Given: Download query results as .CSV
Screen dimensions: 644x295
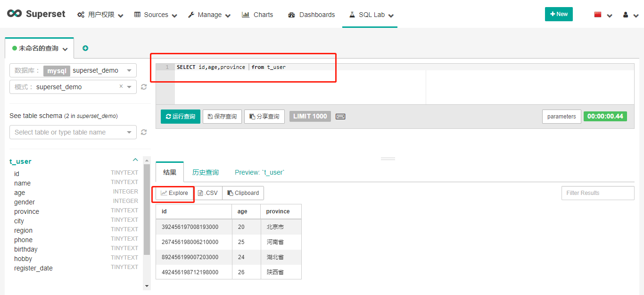Looking at the screenshot, I should point(207,193).
